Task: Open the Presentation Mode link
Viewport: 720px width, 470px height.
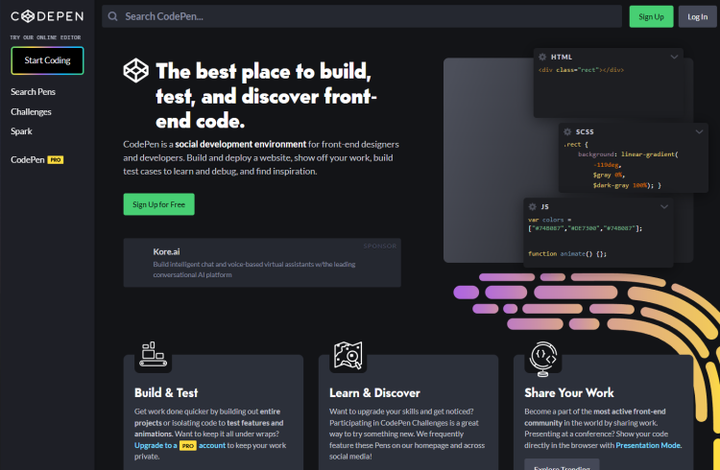Action: tap(648, 445)
